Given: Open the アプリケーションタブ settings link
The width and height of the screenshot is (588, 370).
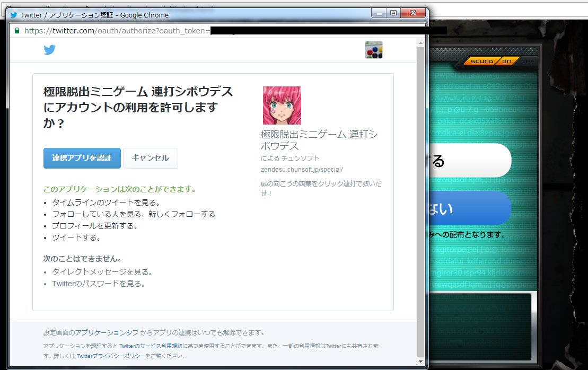Looking at the screenshot, I should coord(107,332).
